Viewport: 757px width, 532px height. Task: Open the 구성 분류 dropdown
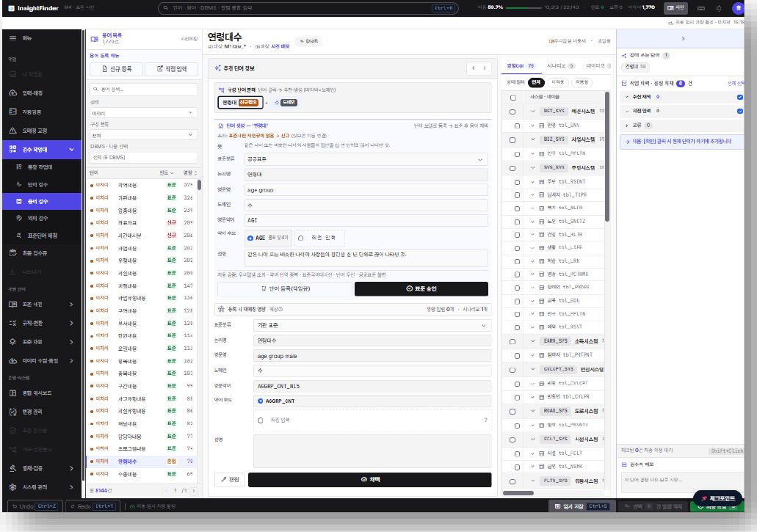click(x=143, y=135)
